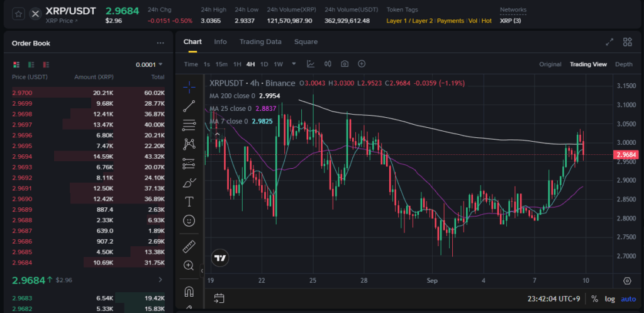Image resolution: width=644 pixels, height=313 pixels.
Task: Take a chart snapshot with camera icon
Action: tap(345, 64)
